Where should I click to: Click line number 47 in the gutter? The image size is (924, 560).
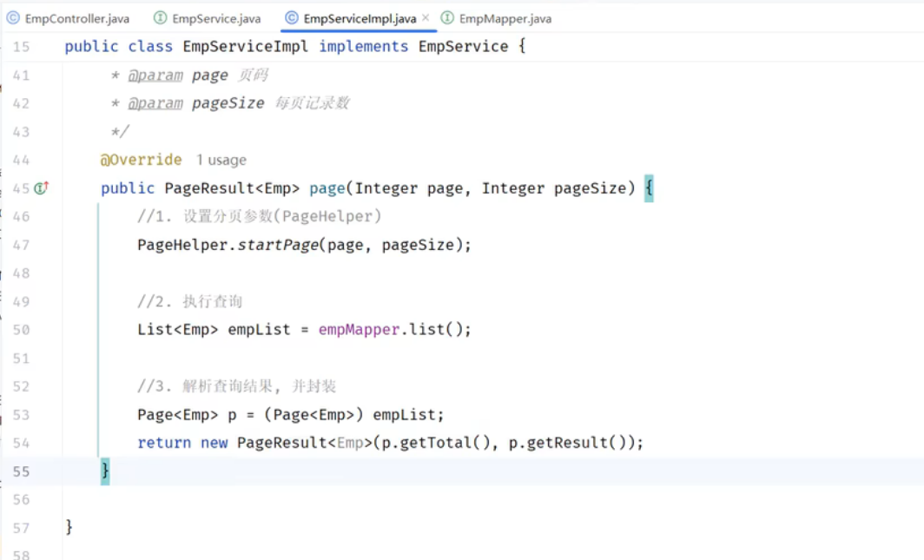[21, 245]
